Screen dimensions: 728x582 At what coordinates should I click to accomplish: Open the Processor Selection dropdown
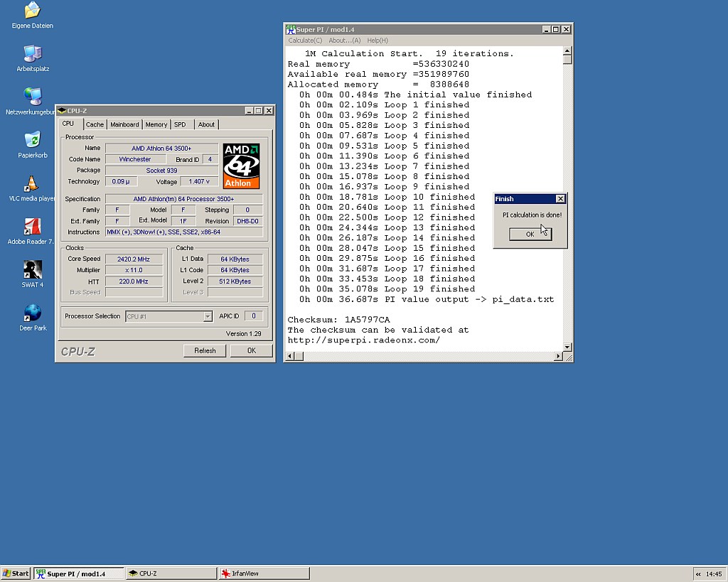pyautogui.click(x=208, y=316)
